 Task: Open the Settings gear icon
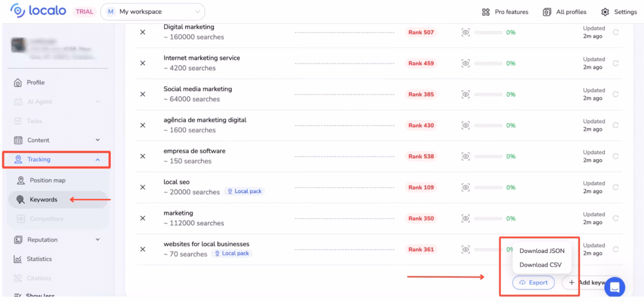coord(605,12)
